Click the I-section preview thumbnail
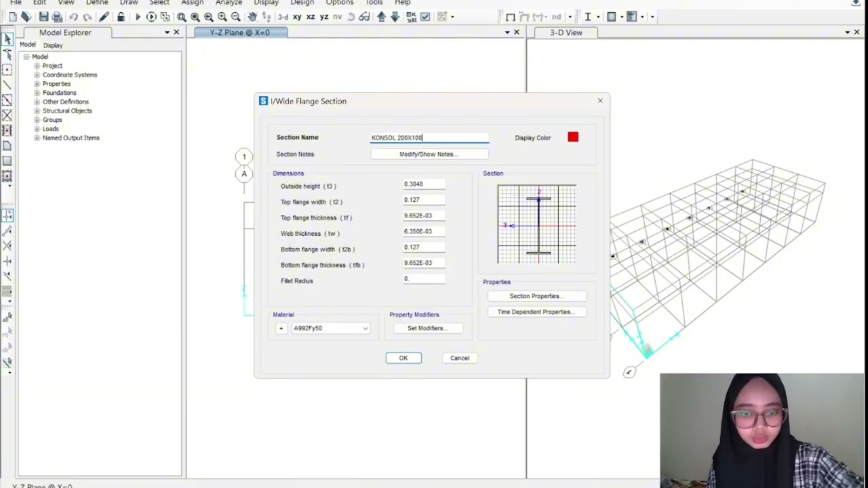 coord(537,224)
